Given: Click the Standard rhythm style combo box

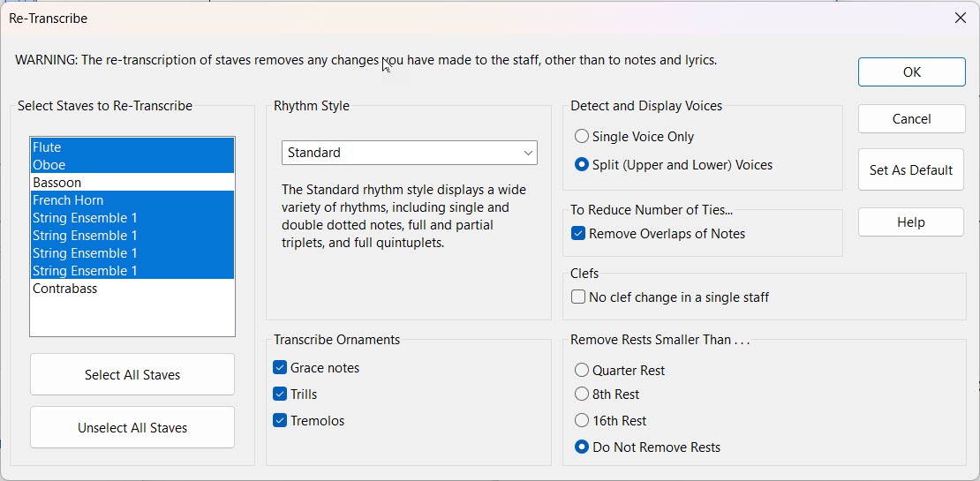Looking at the screenshot, I should (x=410, y=153).
